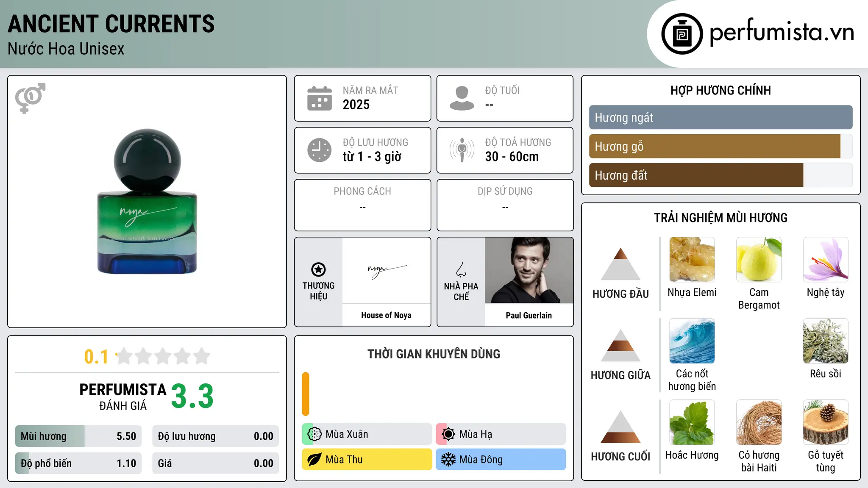Click the Độ lưu hương score bar
The width and height of the screenshot is (868, 488).
point(216,436)
